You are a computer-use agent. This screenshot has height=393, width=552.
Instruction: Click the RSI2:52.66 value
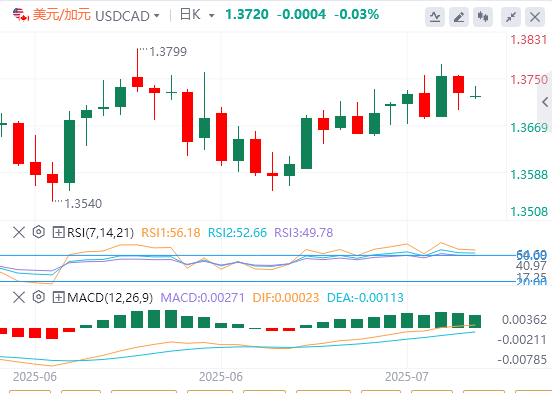point(237,232)
